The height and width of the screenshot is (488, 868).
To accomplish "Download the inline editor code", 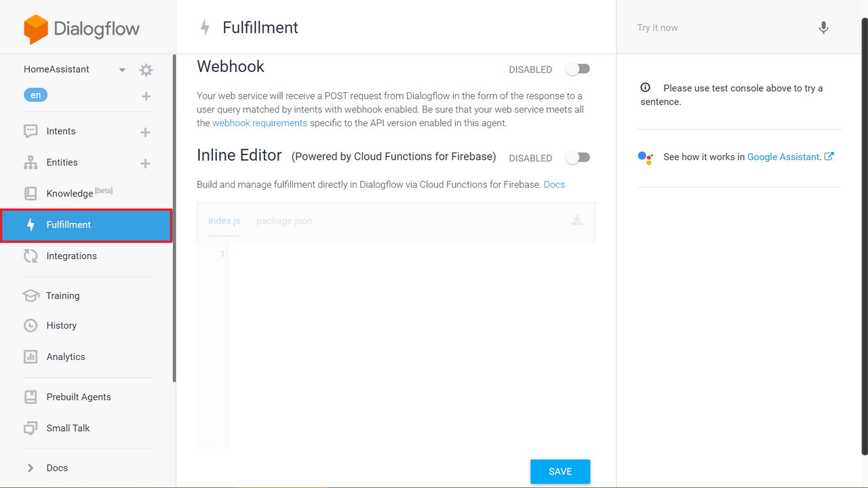I will point(577,220).
